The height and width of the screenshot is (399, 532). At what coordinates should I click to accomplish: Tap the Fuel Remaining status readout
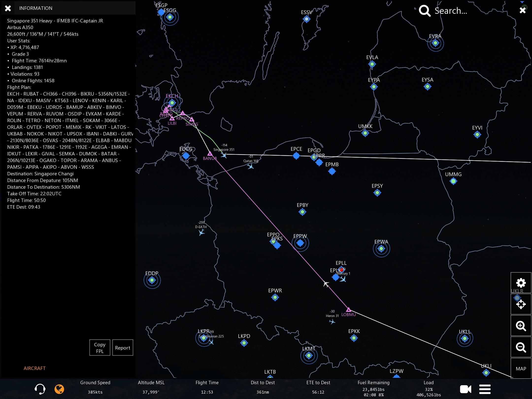click(x=373, y=389)
